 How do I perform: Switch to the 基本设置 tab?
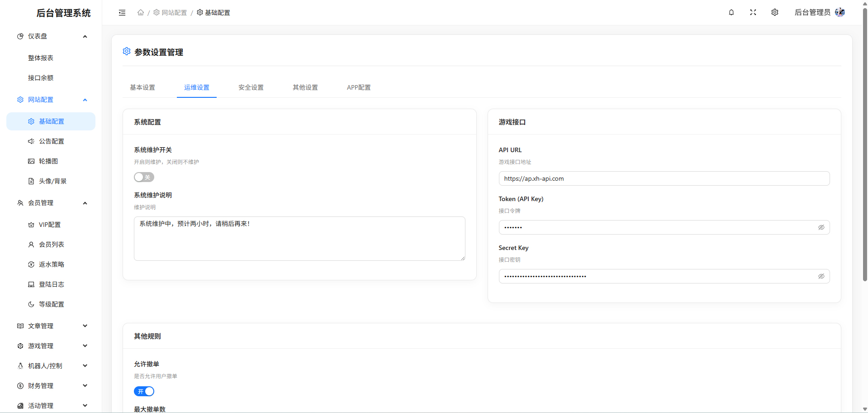pyautogui.click(x=142, y=87)
